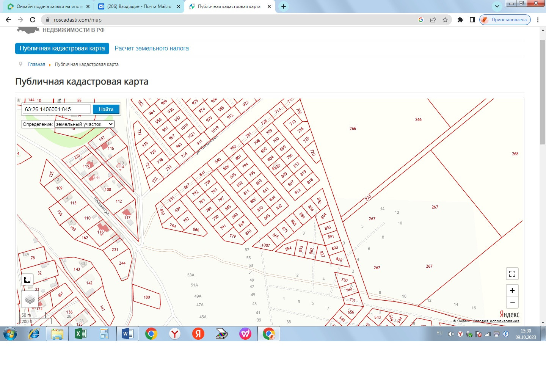546x392 pixels.
Task: Switch to the Mail.ru inbox tab
Action: (x=139, y=6)
